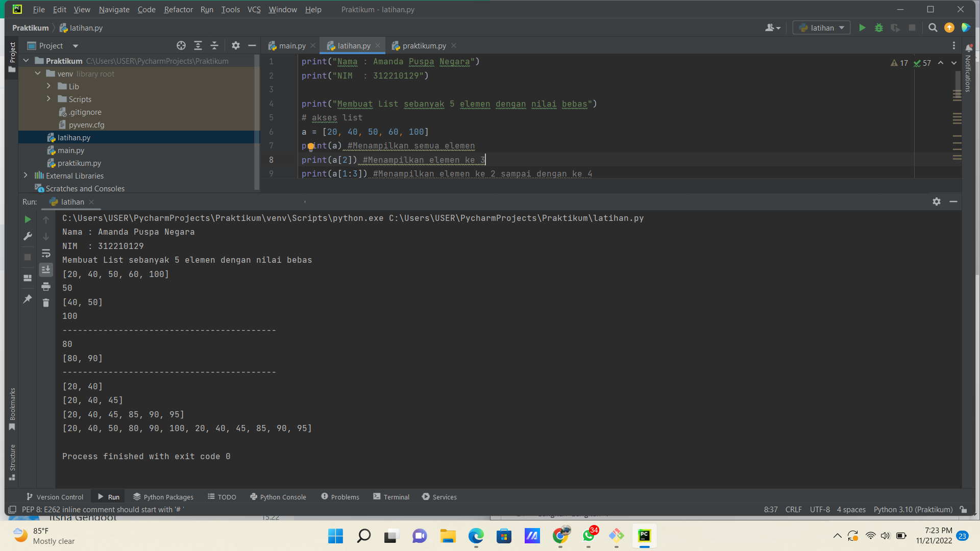Switch to praktikum.py editor tab
The height and width of the screenshot is (551, 980).
click(x=423, y=45)
